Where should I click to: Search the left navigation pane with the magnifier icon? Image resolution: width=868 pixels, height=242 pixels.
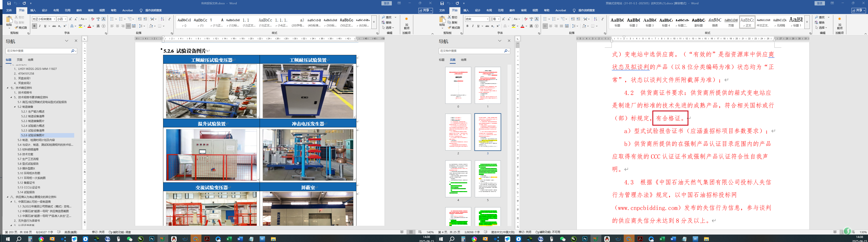(72, 51)
